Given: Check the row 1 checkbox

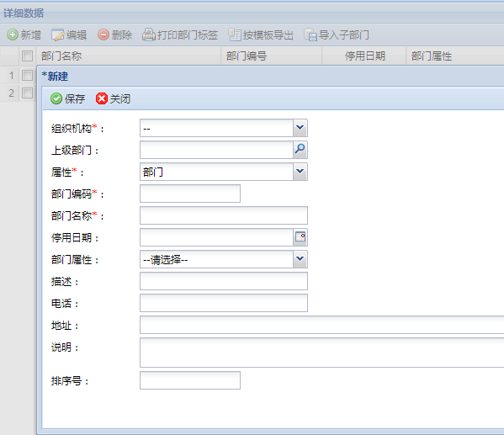Looking at the screenshot, I should coord(27,76).
